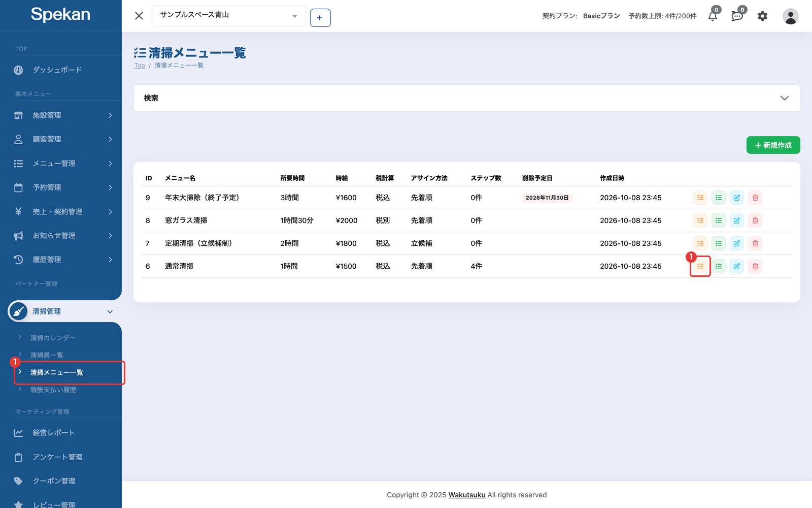Click the plus button beside space selector
This screenshot has width=812, height=508.
pos(320,18)
